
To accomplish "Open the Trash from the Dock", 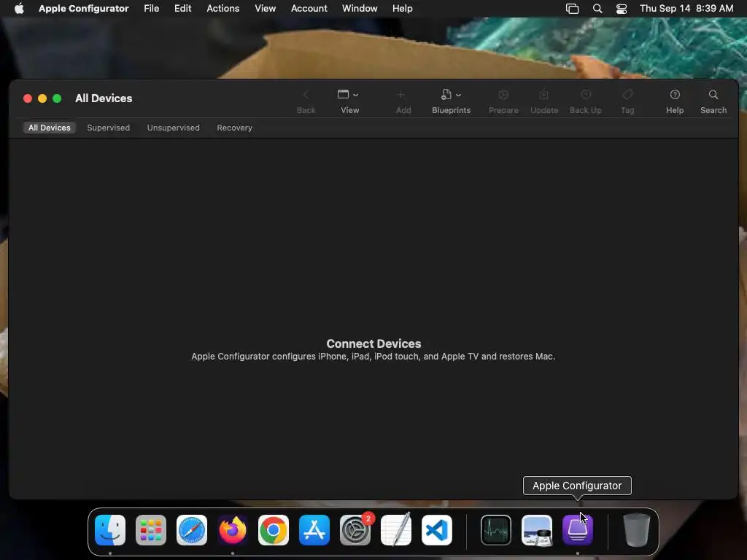I will (x=637, y=530).
